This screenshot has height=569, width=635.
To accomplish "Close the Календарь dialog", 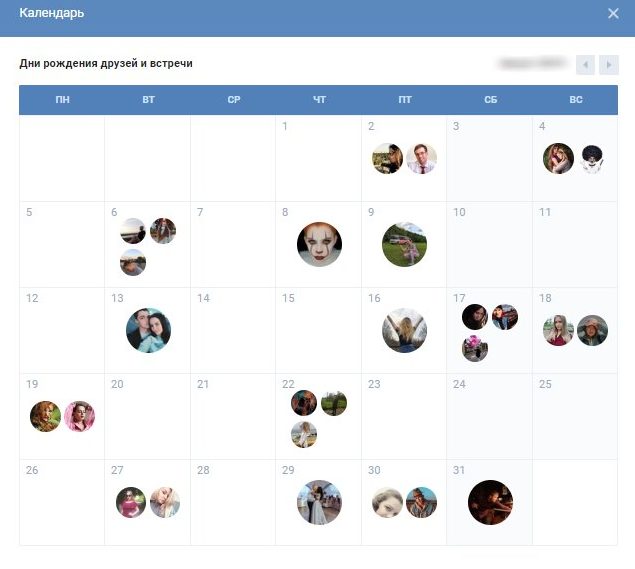I will (x=613, y=13).
